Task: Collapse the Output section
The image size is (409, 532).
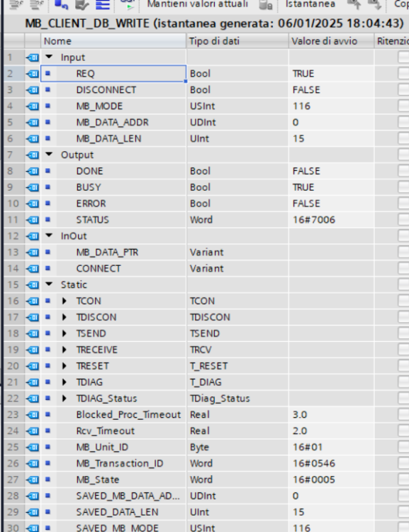Action: 49,155
